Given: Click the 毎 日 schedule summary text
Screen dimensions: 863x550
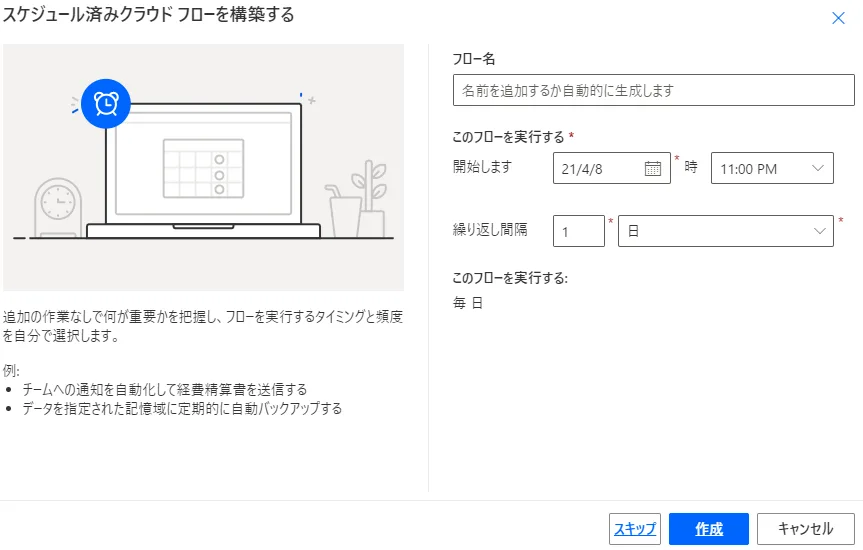Looking at the screenshot, I should [468, 303].
